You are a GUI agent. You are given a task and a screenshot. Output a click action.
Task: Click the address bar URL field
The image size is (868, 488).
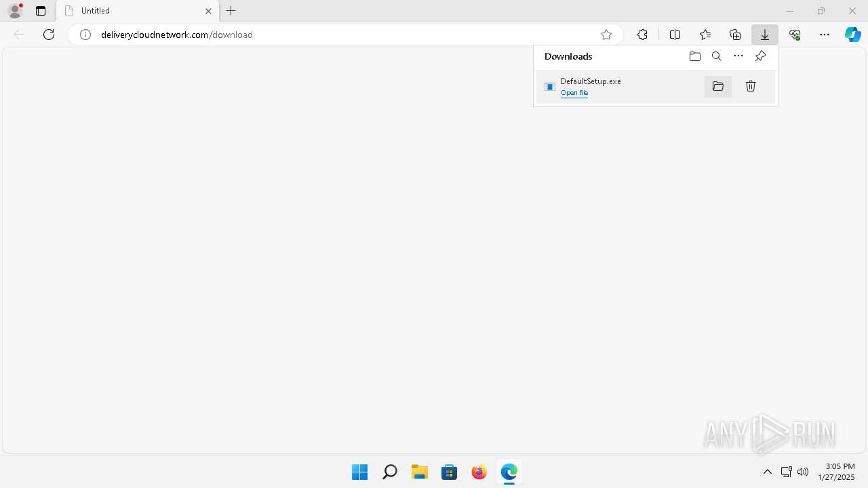346,35
